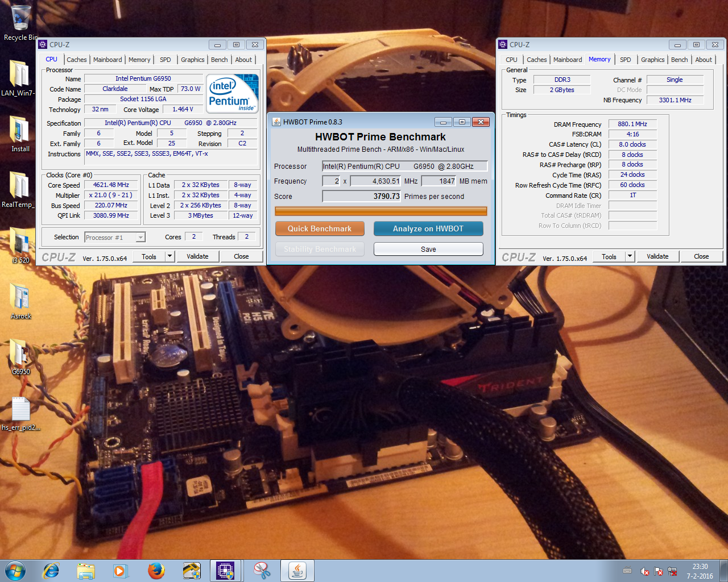Click the orange benchmark progress bar
Screen dimensions: 728x582
pyautogui.click(x=381, y=211)
